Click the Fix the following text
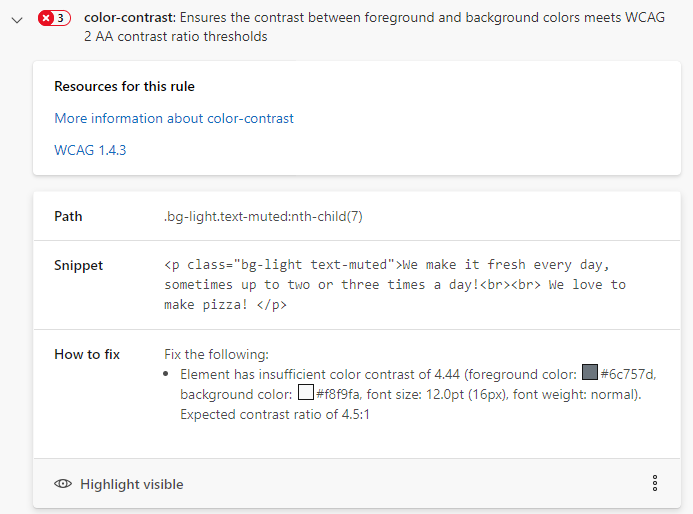The width and height of the screenshot is (693, 514). 216,354
